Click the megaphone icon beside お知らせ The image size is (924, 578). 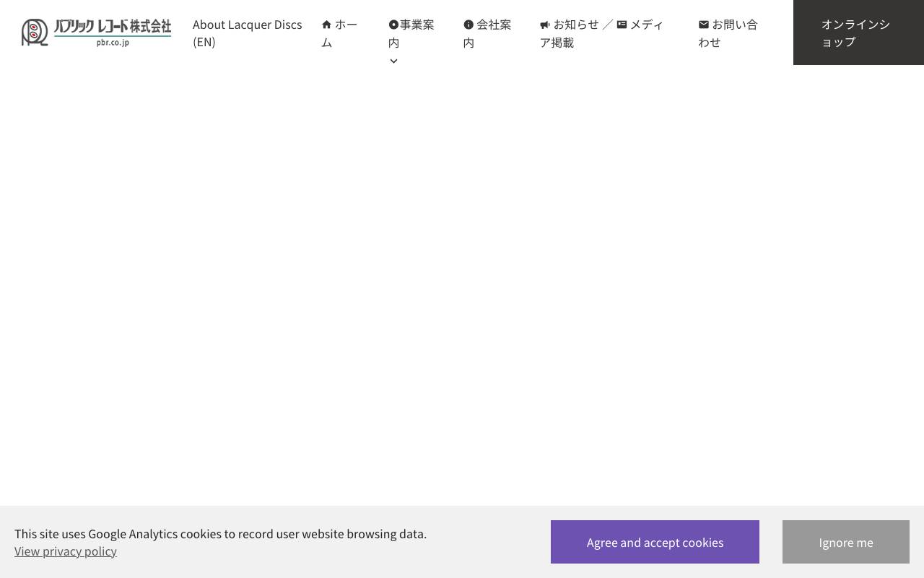tap(545, 25)
